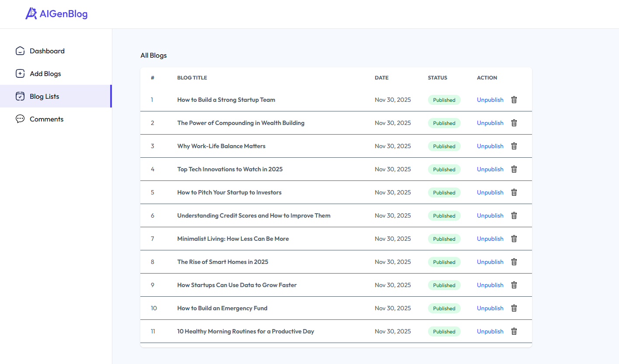Click Published status badge for blog 1
The width and height of the screenshot is (619, 364).
(x=444, y=100)
